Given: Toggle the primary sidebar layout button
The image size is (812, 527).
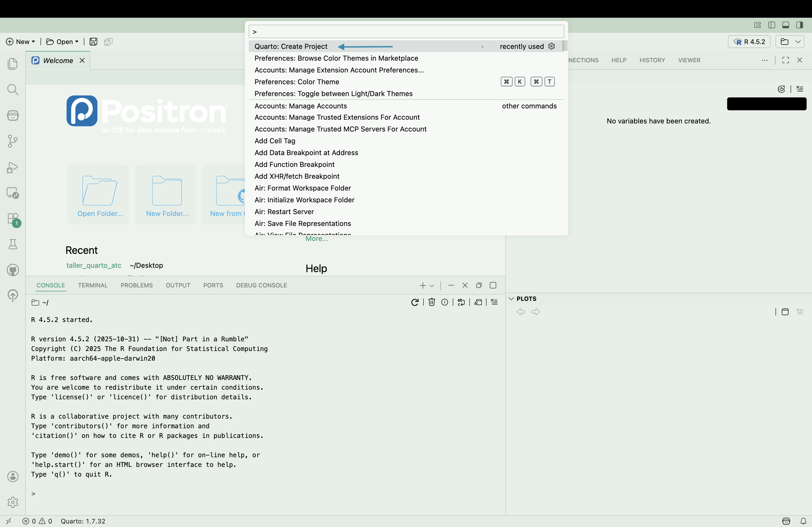Looking at the screenshot, I should point(771,25).
